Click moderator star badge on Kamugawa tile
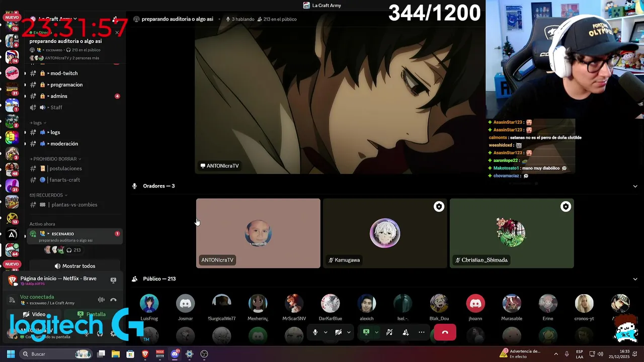Screen dimensions: 644x362 pyautogui.click(x=439, y=207)
